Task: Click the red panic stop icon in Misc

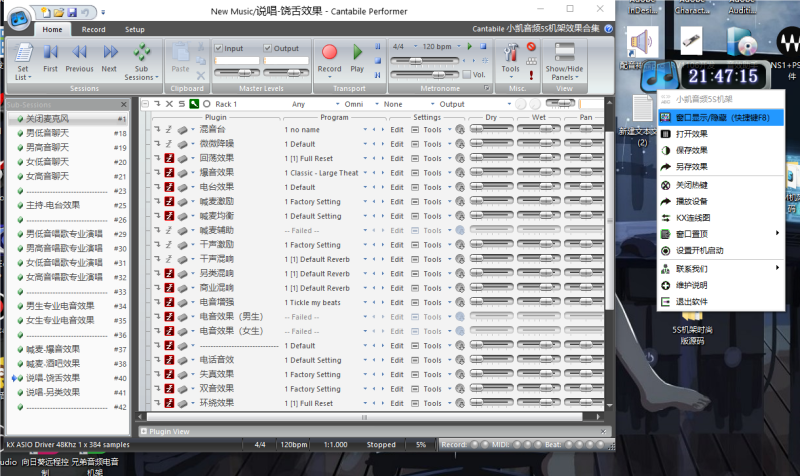Action: tap(531, 46)
